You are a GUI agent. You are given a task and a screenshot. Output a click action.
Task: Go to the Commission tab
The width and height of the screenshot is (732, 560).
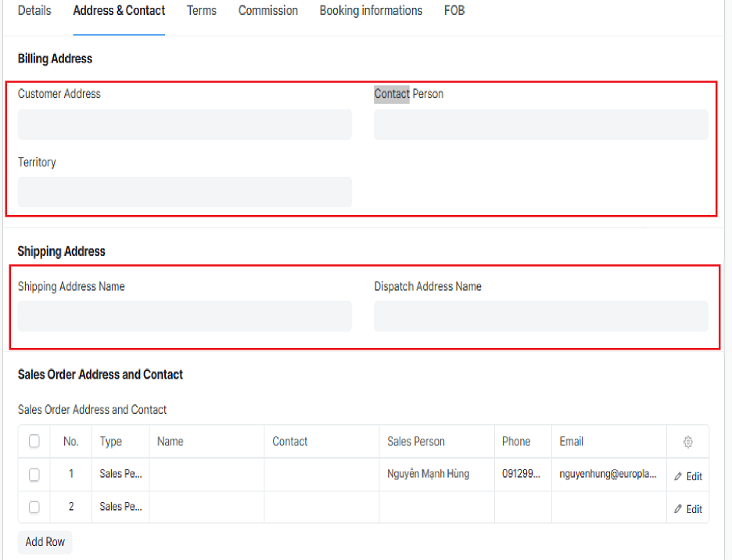(x=268, y=11)
